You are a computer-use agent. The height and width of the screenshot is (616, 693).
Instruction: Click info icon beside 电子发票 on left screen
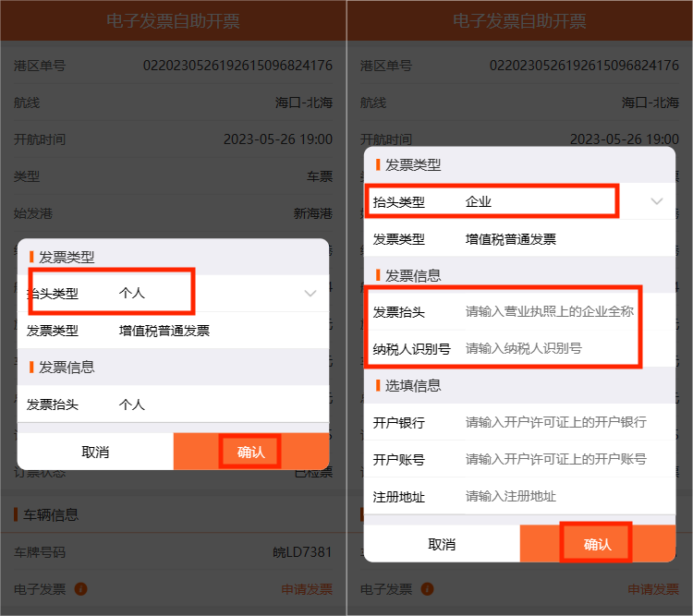click(x=81, y=589)
